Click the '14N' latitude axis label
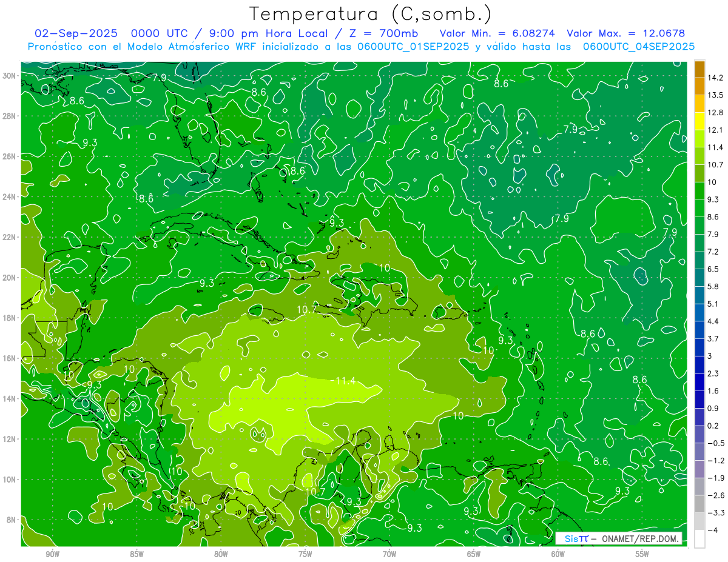 tap(10, 399)
